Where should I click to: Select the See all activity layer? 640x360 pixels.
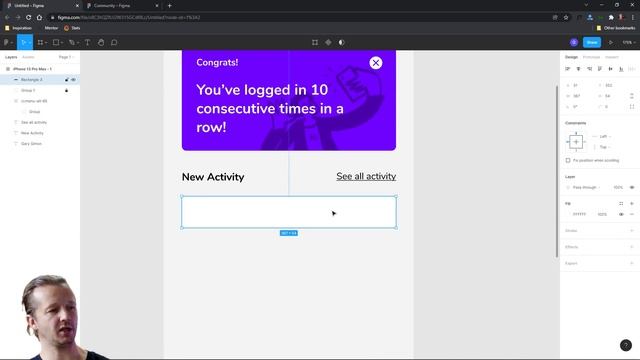(x=34, y=122)
